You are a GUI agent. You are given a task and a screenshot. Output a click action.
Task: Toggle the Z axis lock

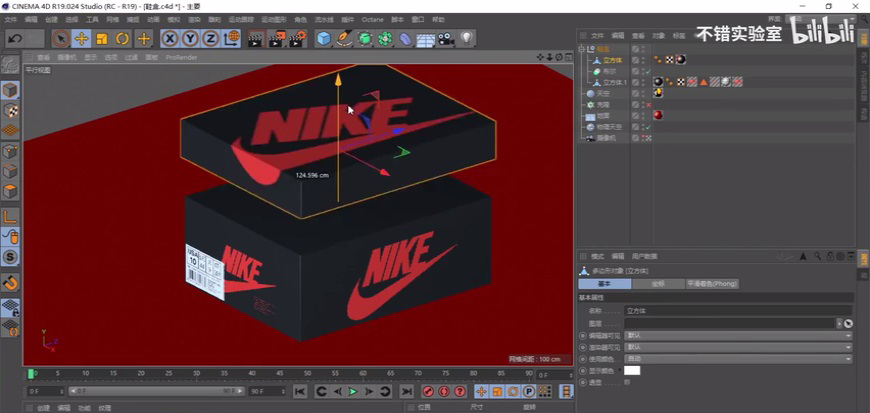[x=211, y=39]
